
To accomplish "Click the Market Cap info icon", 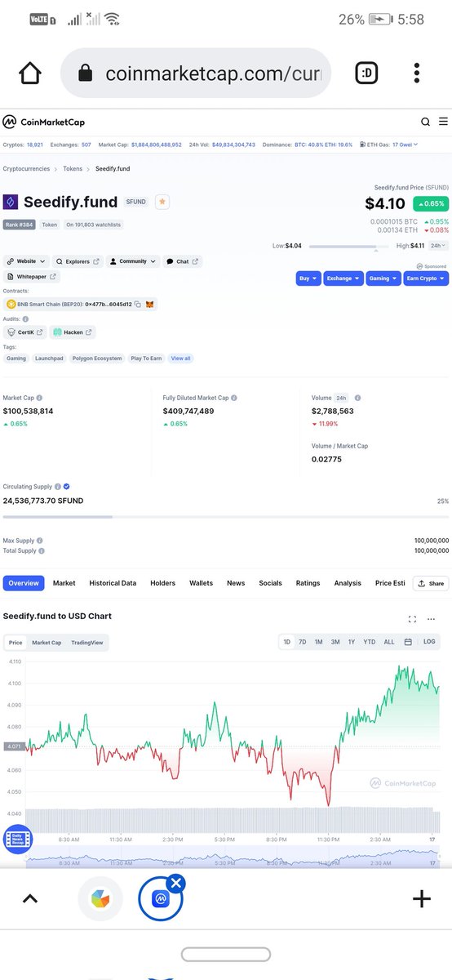I will click(38, 398).
